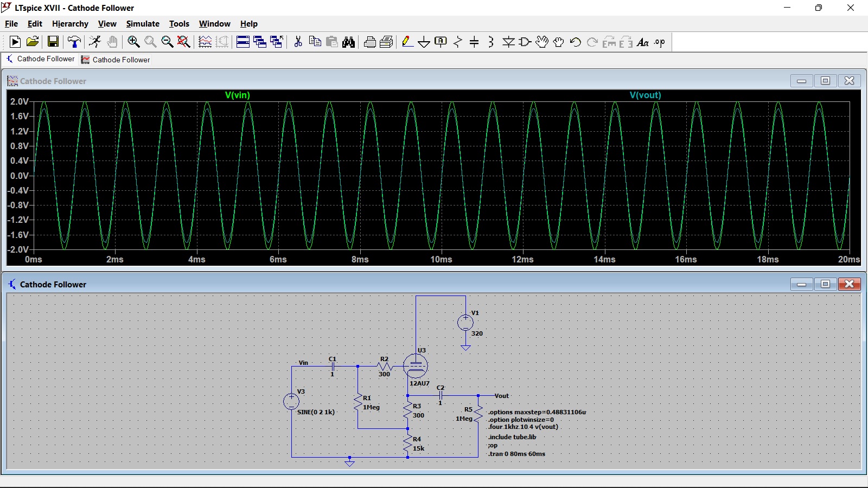This screenshot has width=868, height=488.
Task: Click the Copy icon in toolbar
Action: coord(315,42)
